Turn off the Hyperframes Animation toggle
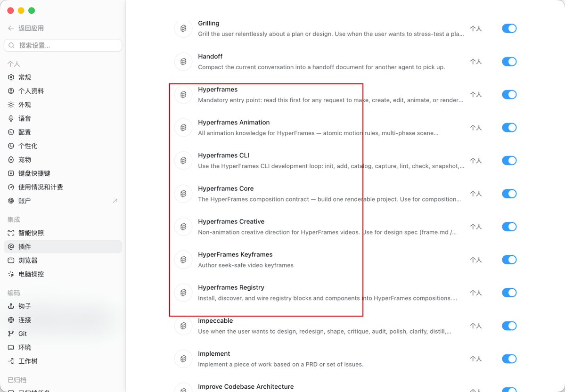 tap(509, 128)
